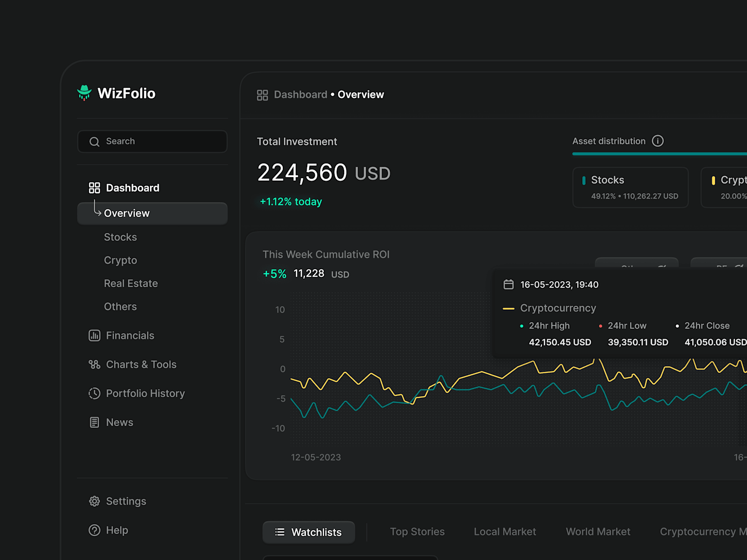Select Real Estate in the sidebar

pyautogui.click(x=131, y=283)
